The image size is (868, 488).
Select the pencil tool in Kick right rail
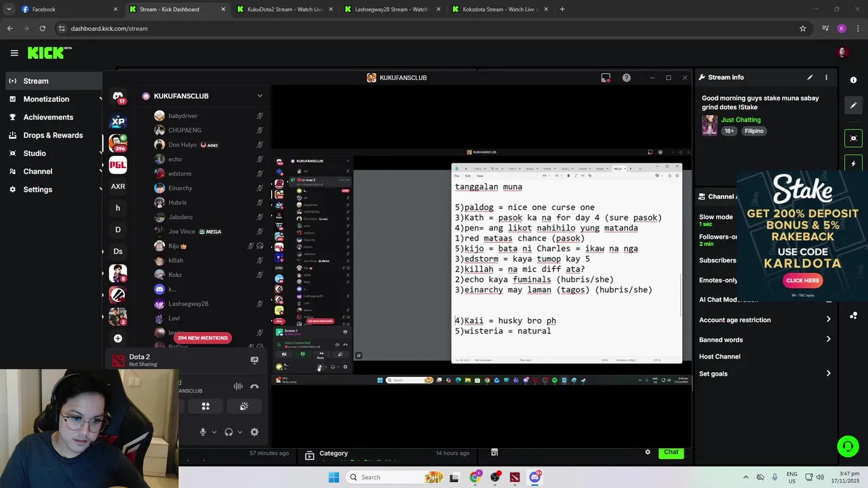tap(853, 105)
